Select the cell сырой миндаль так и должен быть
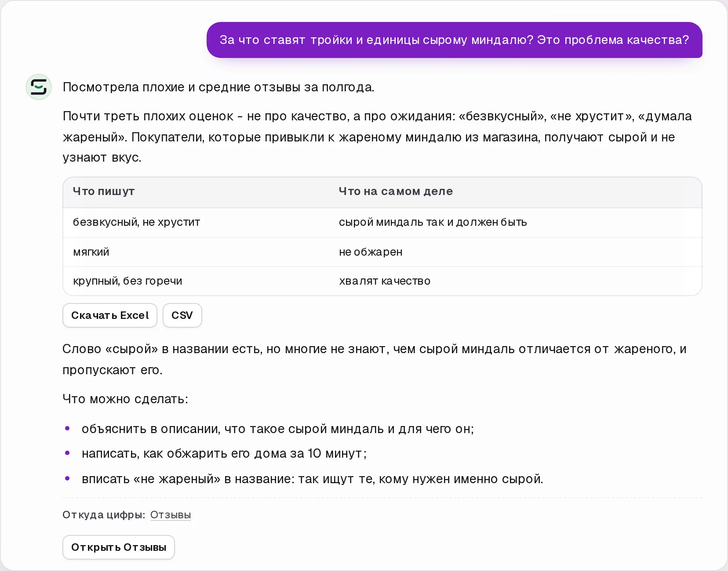 click(433, 222)
